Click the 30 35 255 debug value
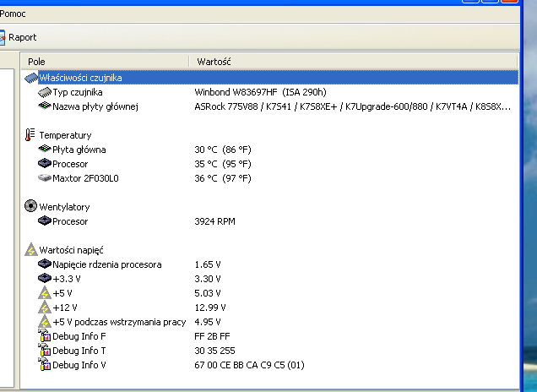 coord(214,351)
